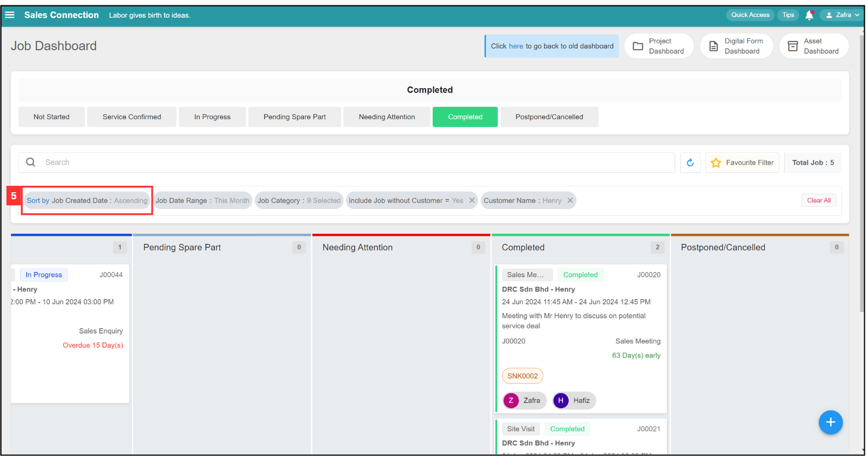This screenshot has height=459, width=868.
Task: Click the Completed column header
Action: [523, 247]
